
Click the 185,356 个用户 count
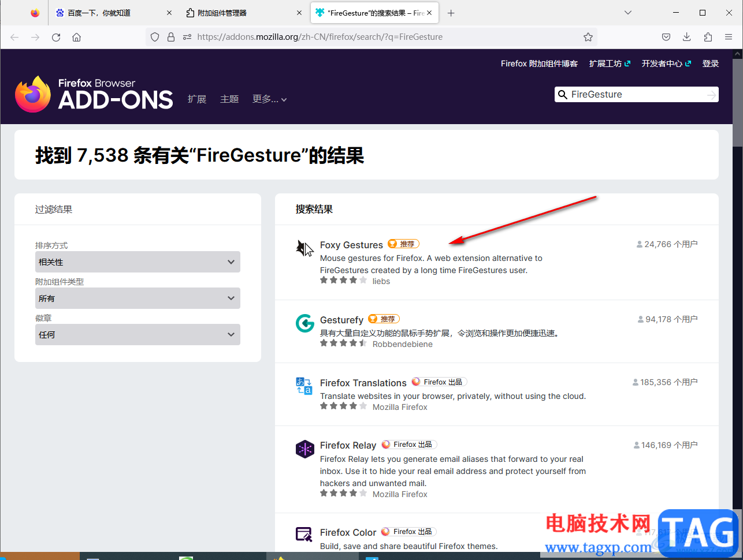click(665, 382)
